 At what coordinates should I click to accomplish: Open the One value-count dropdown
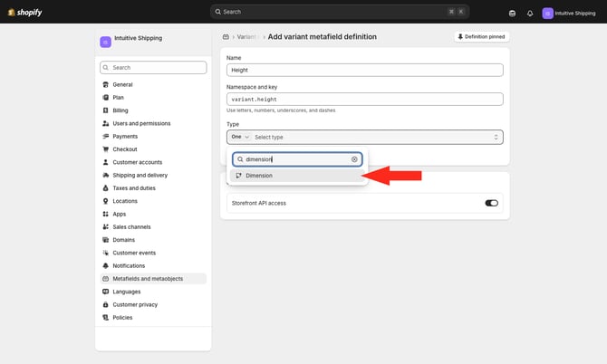coord(240,137)
